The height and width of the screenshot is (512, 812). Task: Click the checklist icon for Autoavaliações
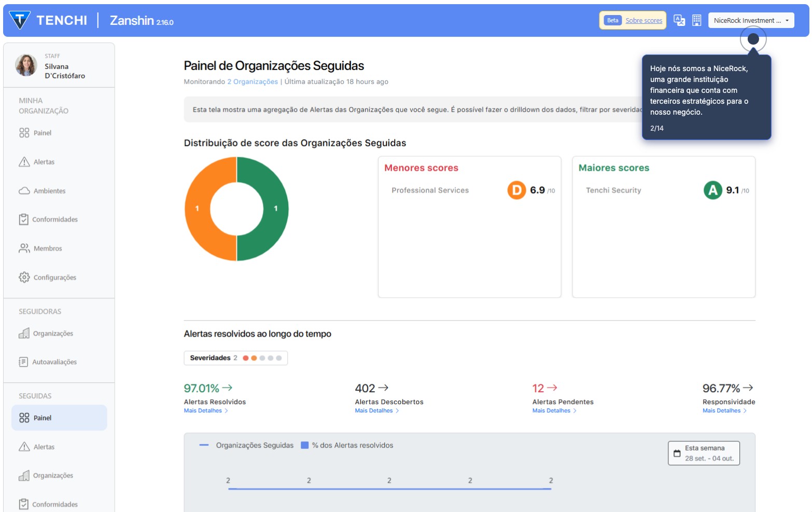pos(23,362)
